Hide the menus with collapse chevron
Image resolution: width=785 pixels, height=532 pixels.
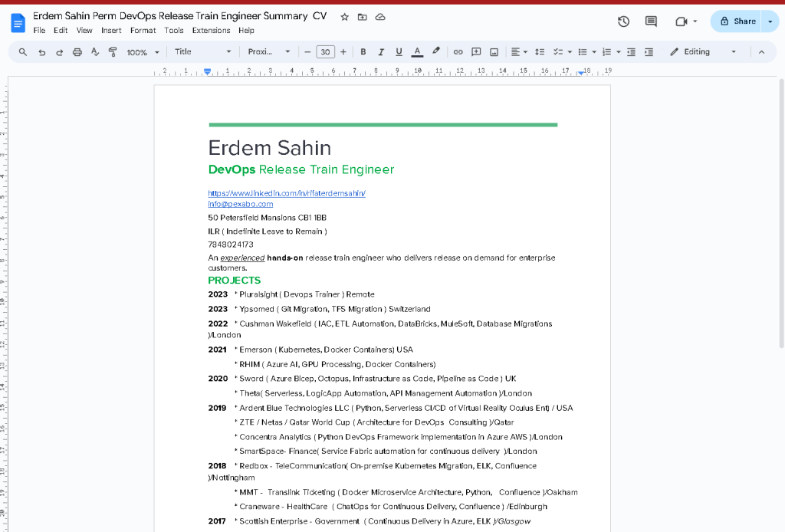761,52
